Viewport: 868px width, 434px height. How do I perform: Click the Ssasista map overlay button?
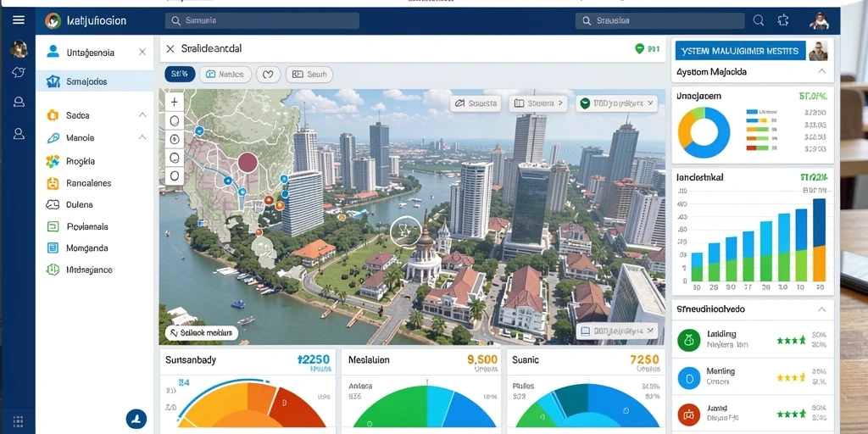pos(476,103)
